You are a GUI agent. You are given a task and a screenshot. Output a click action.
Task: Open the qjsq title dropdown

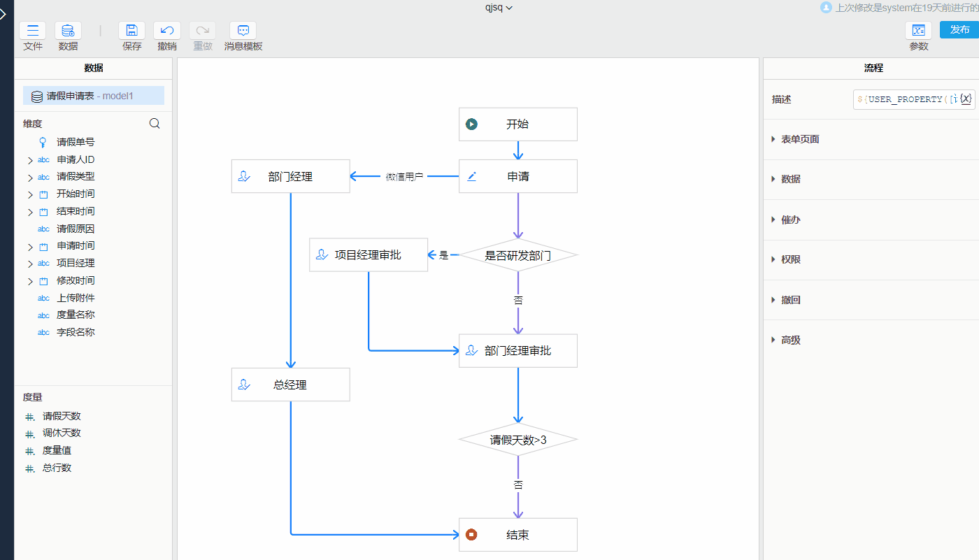point(499,8)
